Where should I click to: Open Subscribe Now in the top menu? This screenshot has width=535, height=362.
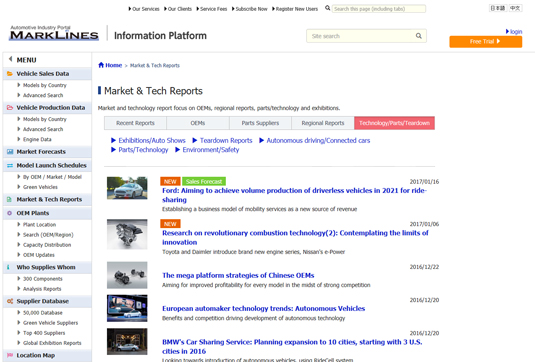[x=251, y=9]
